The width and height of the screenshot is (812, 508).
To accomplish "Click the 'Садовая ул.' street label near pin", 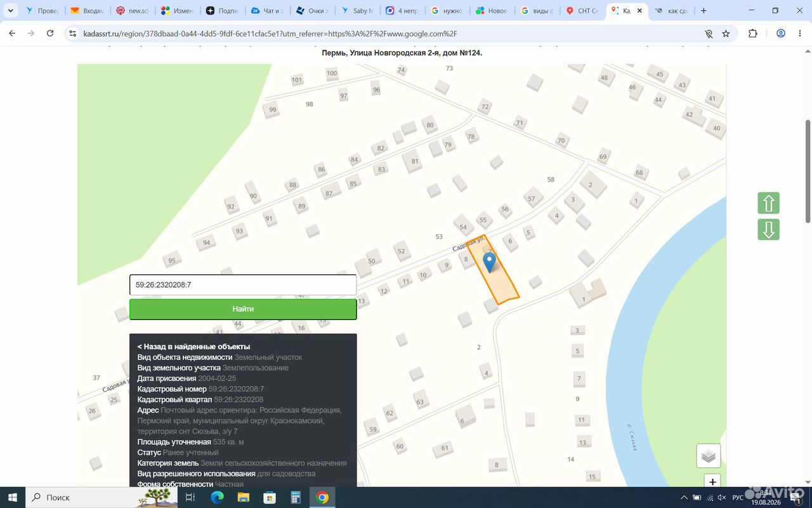I will click(469, 243).
